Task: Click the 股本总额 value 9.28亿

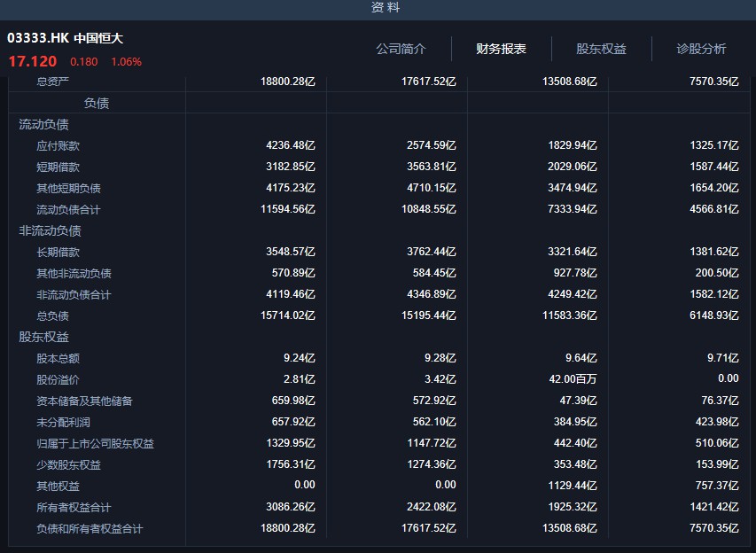Action: (x=440, y=358)
